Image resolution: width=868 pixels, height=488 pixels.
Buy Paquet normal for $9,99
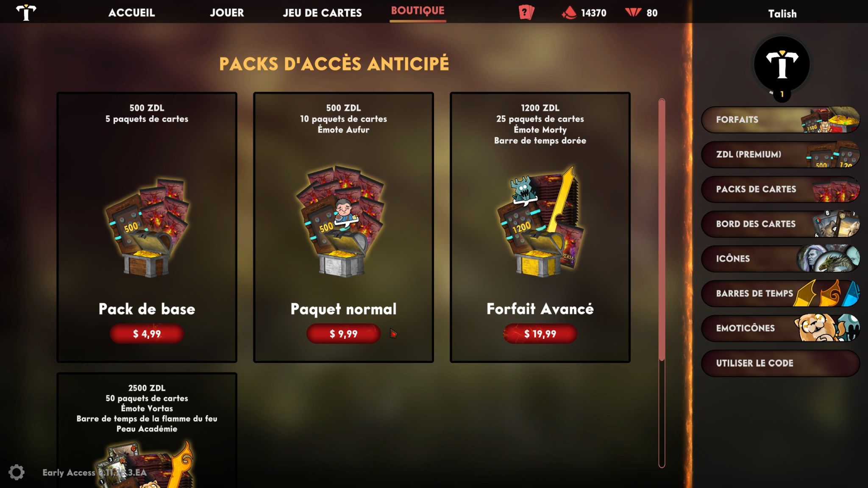pos(343,334)
